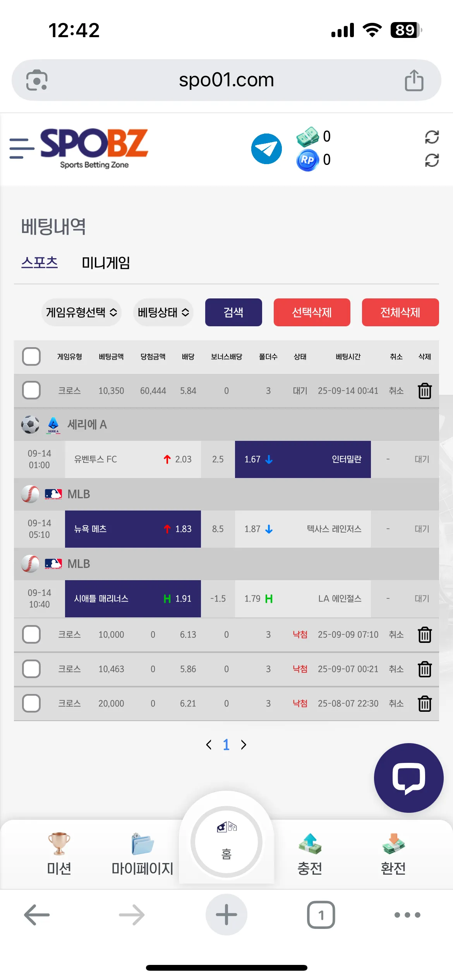Tick the checkbox for the 10,463 bet row

coord(31,669)
